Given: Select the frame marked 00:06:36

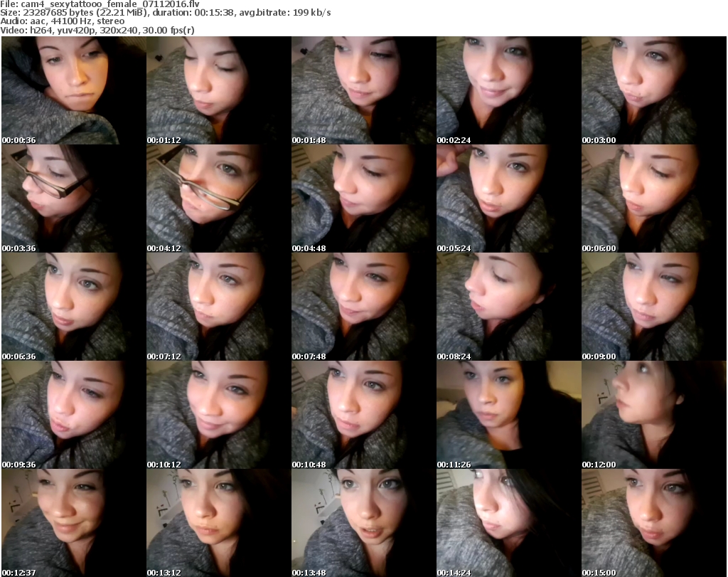Looking at the screenshot, I should click(x=73, y=307).
